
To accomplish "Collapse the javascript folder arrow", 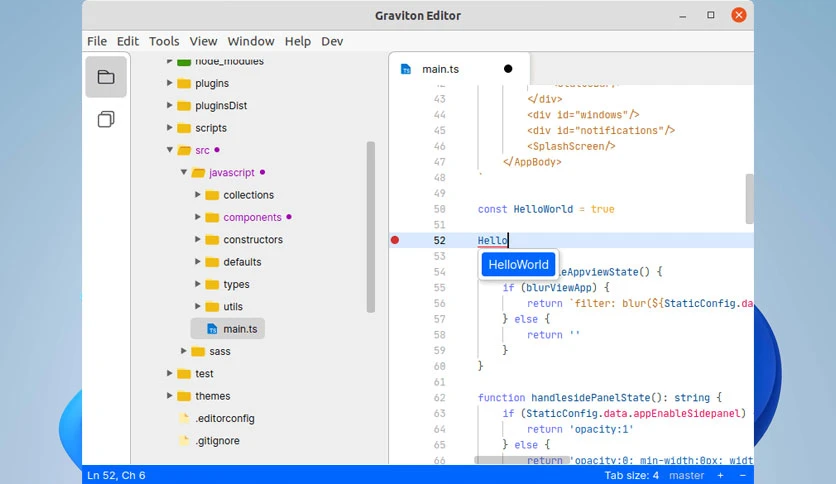I will [x=183, y=172].
